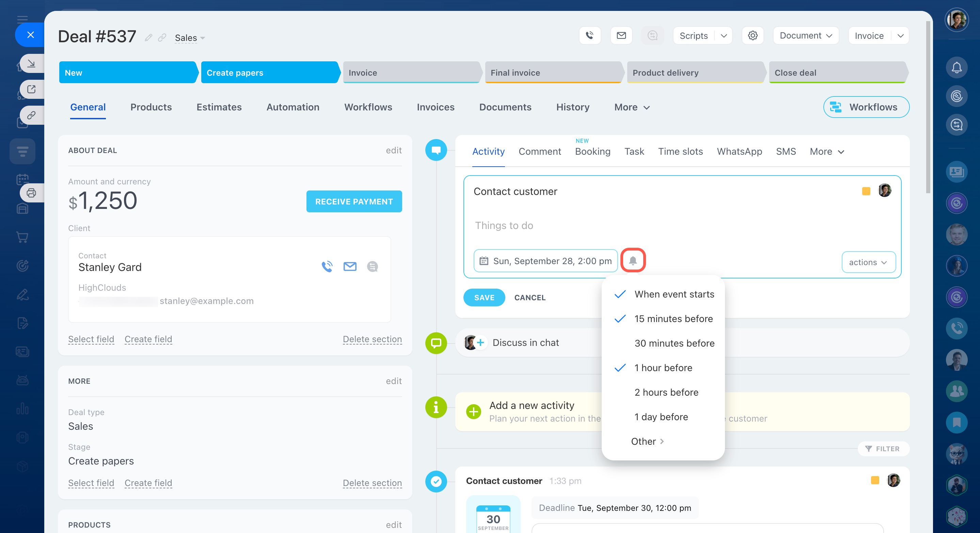Click the phone call icon in header
This screenshot has height=533, width=980.
(x=590, y=35)
